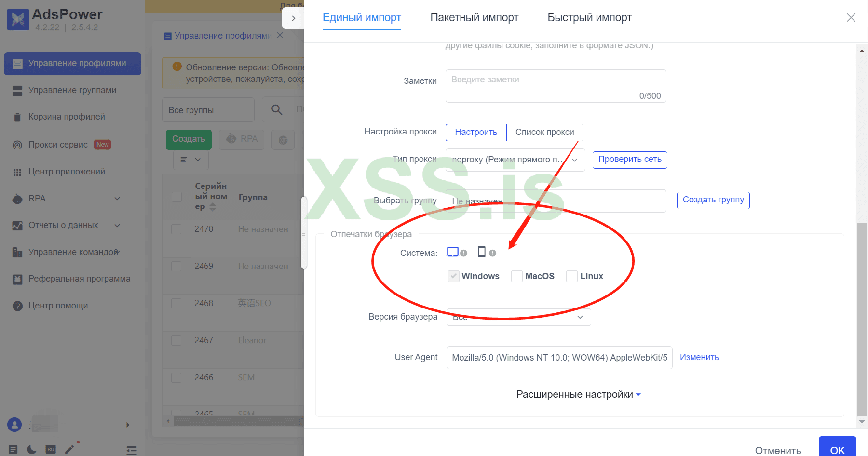Click the info icon beside desktop
868x456 pixels.
(464, 253)
